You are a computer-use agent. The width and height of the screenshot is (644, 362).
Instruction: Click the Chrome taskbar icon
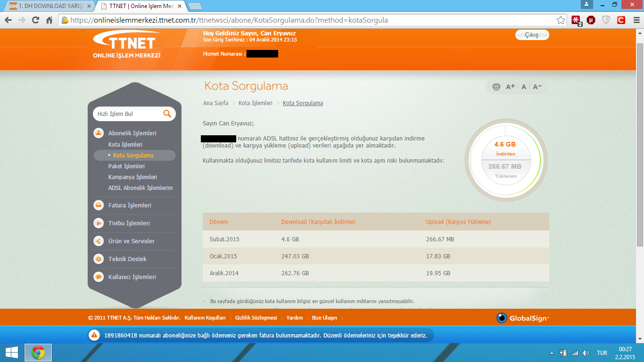[38, 353]
